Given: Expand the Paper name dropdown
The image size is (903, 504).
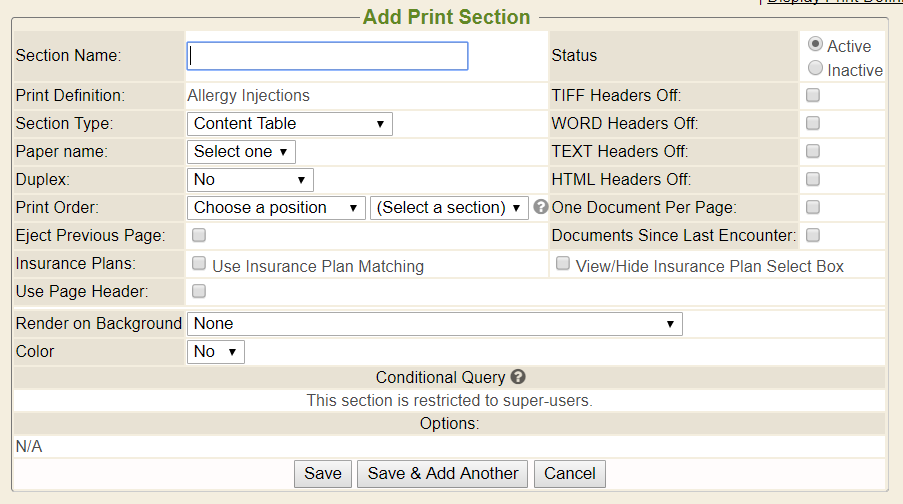Looking at the screenshot, I should point(241,151).
